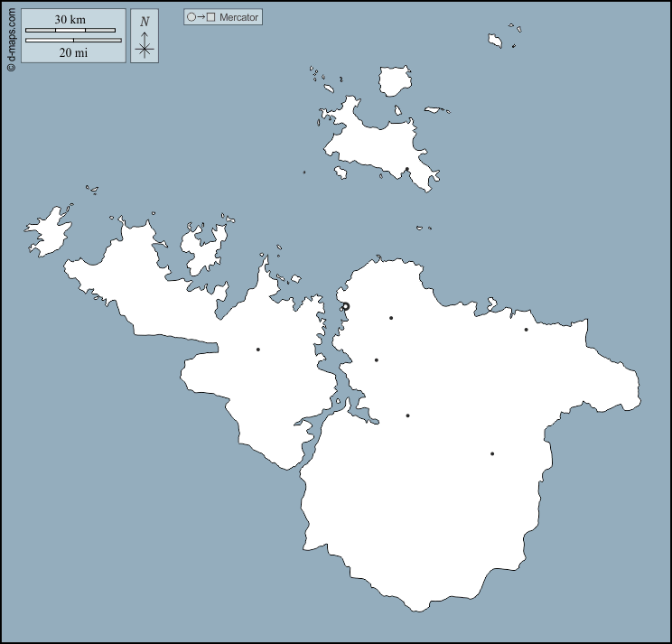Click the 30 km scale label
The image size is (672, 644).
point(70,20)
